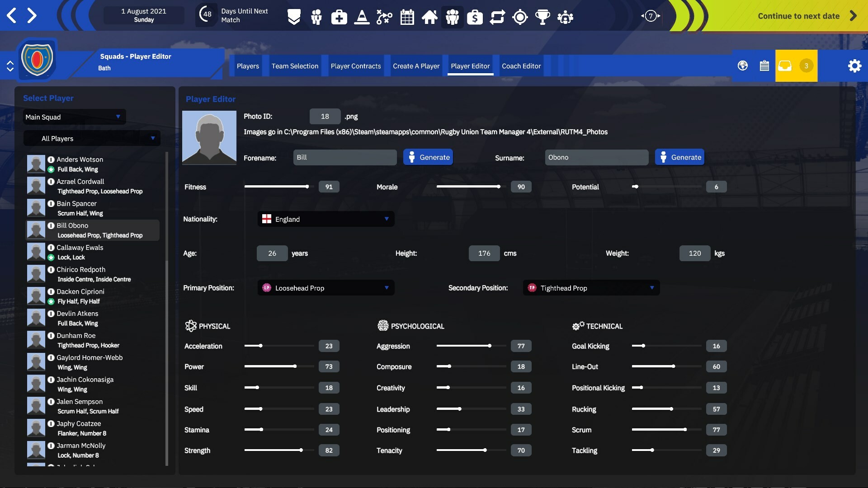Open finances with the dollar briefcase icon
Image resolution: width=868 pixels, height=488 pixels.
click(x=475, y=17)
